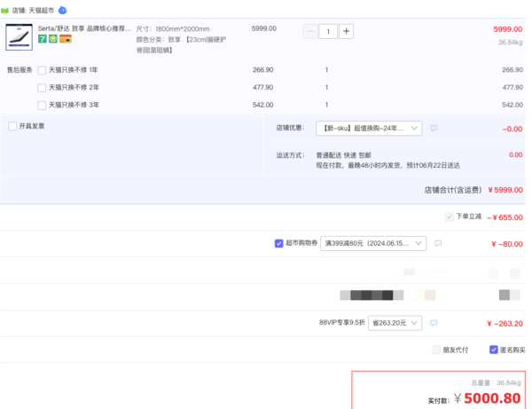Click the 现在付款 delivery estimate text

387,166
